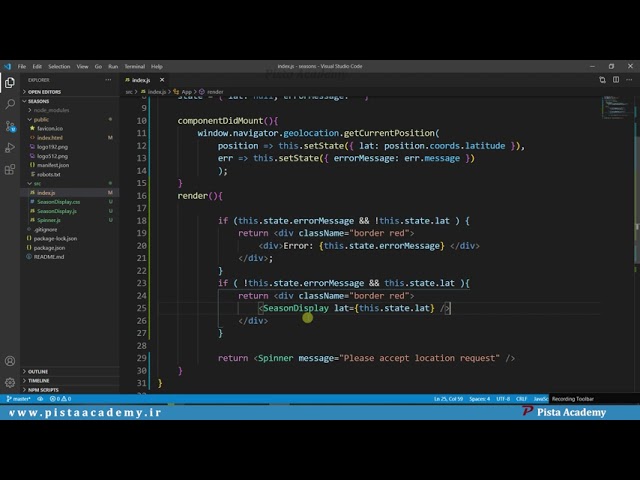Click errors and warnings count in status bar
The height and width of the screenshot is (480, 640).
pos(60,399)
